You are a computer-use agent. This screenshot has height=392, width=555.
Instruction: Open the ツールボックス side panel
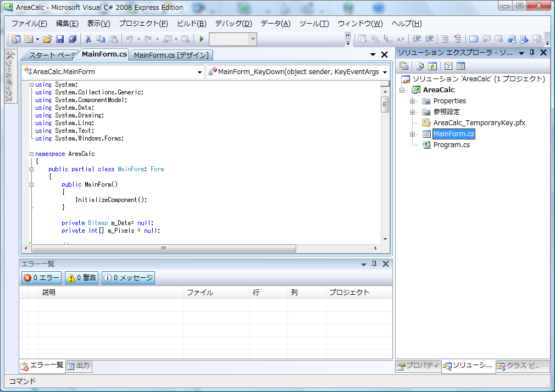tap(10, 77)
